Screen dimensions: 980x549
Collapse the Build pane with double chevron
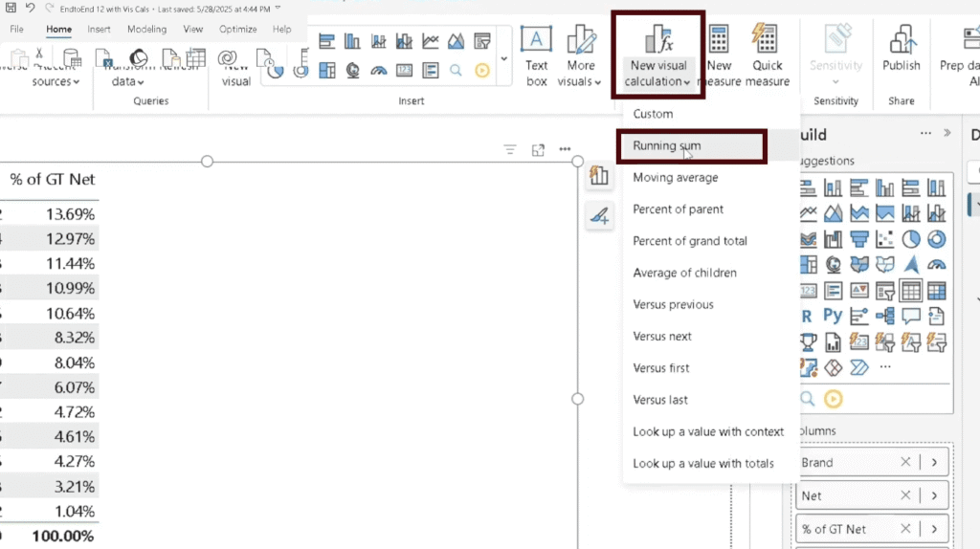[x=947, y=133]
